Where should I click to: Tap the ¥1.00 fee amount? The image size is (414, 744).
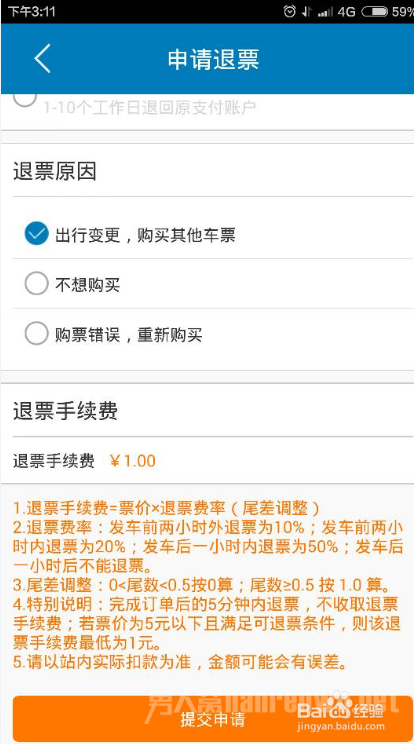pos(132,460)
